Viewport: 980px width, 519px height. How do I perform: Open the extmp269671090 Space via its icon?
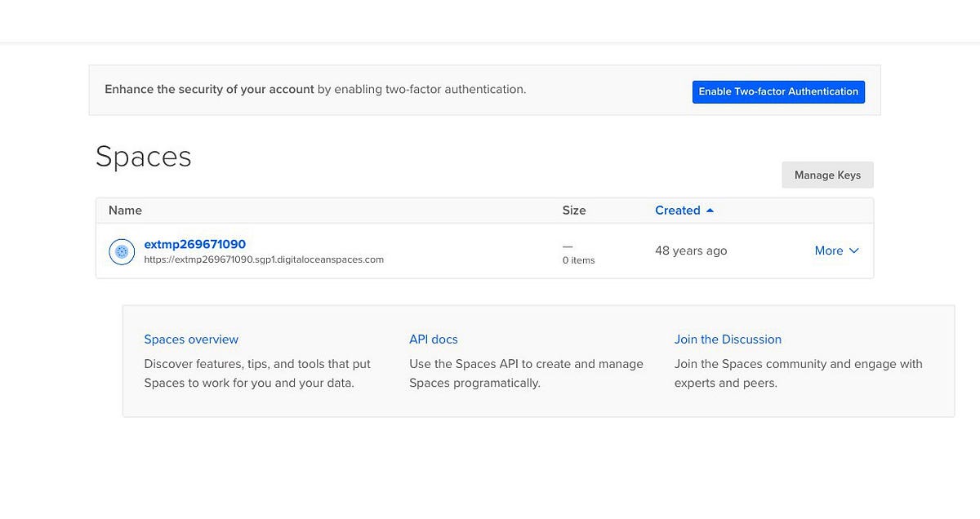tap(122, 251)
